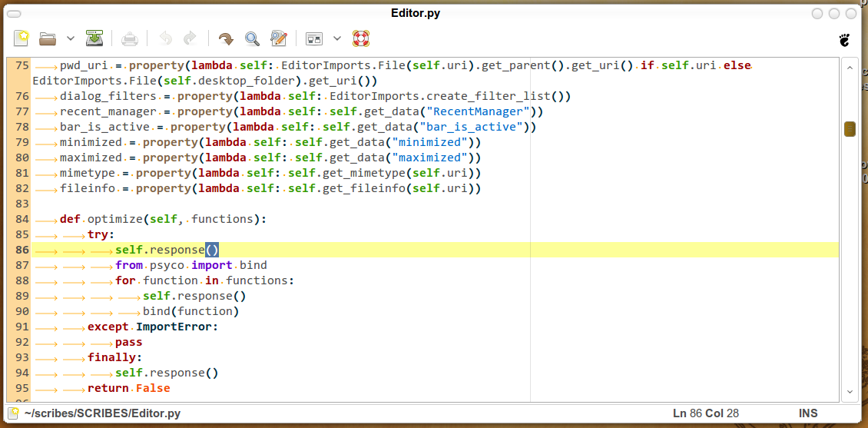
Task: Click the "import" keyword on line 87
Action: (x=213, y=265)
